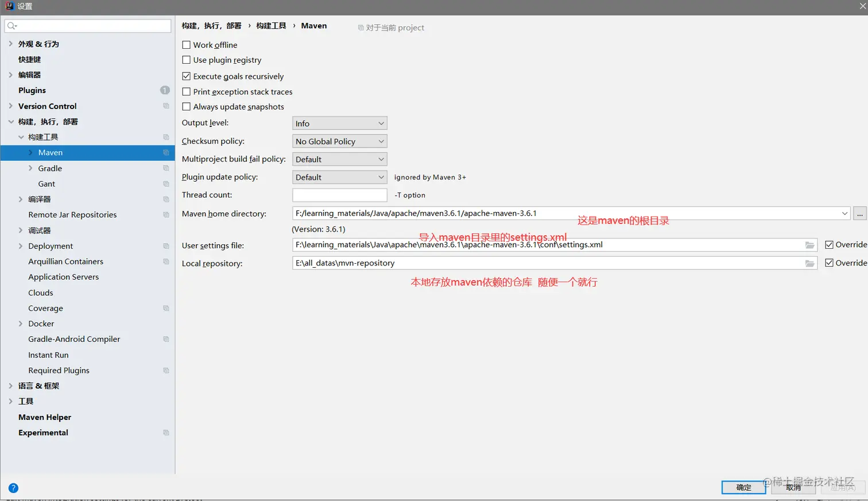Browse for the user settings file via its folder icon
This screenshot has height=501, width=868.
tap(809, 245)
